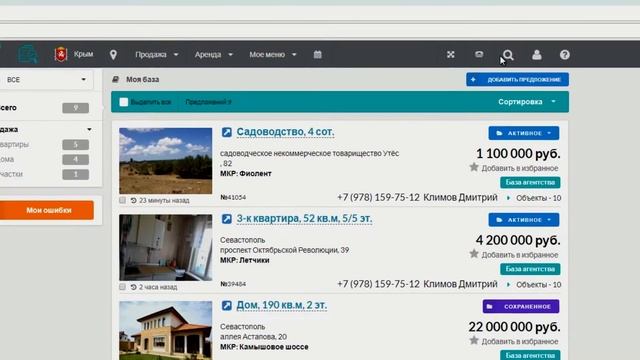Click the МКР: Летчики text
Screen dimensions: 640x360
pyautogui.click(x=244, y=260)
